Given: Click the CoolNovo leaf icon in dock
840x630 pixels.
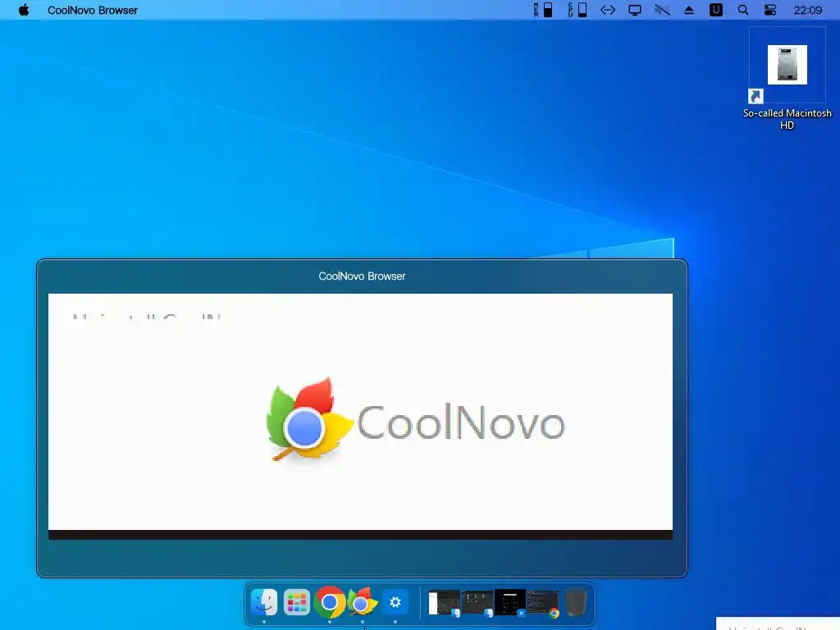Looking at the screenshot, I should click(363, 602).
